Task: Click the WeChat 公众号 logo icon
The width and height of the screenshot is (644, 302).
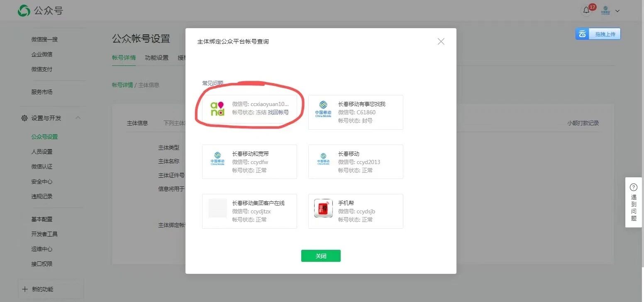Action: click(x=24, y=11)
